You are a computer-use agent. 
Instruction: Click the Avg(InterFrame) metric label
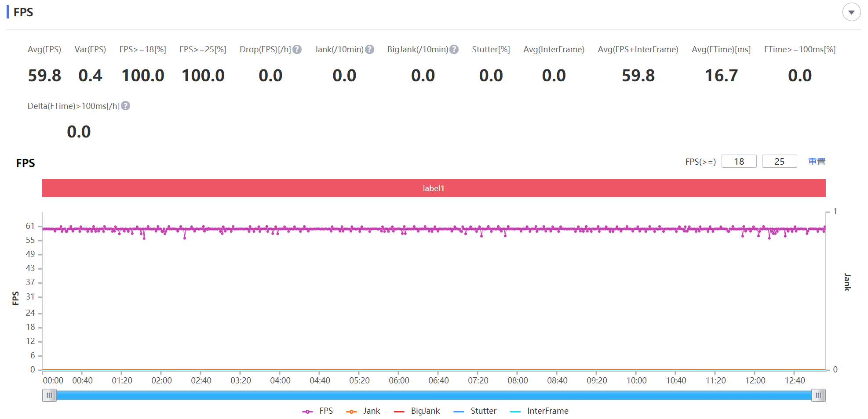tap(554, 50)
